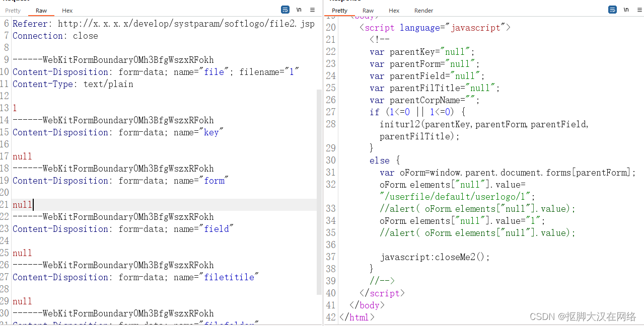Toggle show non-printable \n in Request pane

pyautogui.click(x=299, y=10)
